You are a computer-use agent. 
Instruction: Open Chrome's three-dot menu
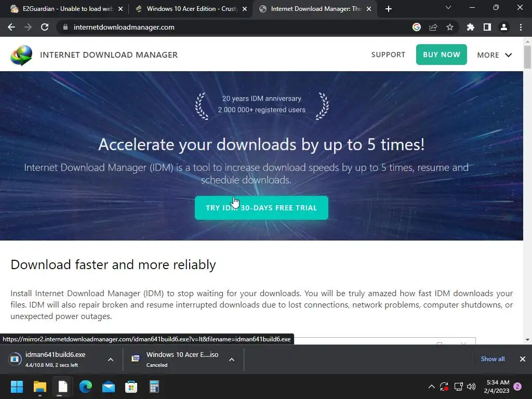click(x=521, y=27)
